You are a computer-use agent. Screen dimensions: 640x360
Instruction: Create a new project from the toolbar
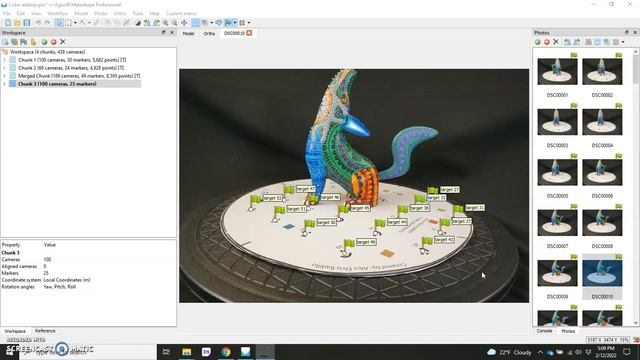[x=8, y=23]
